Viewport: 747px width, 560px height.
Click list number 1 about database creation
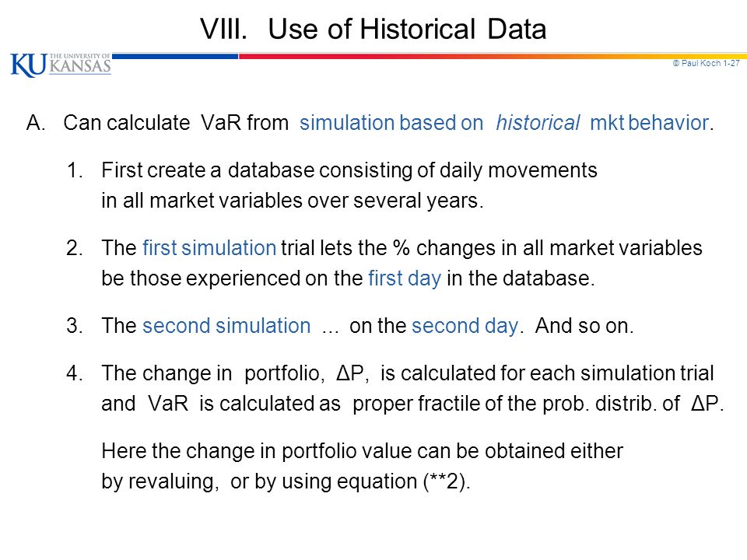[x=75, y=170]
